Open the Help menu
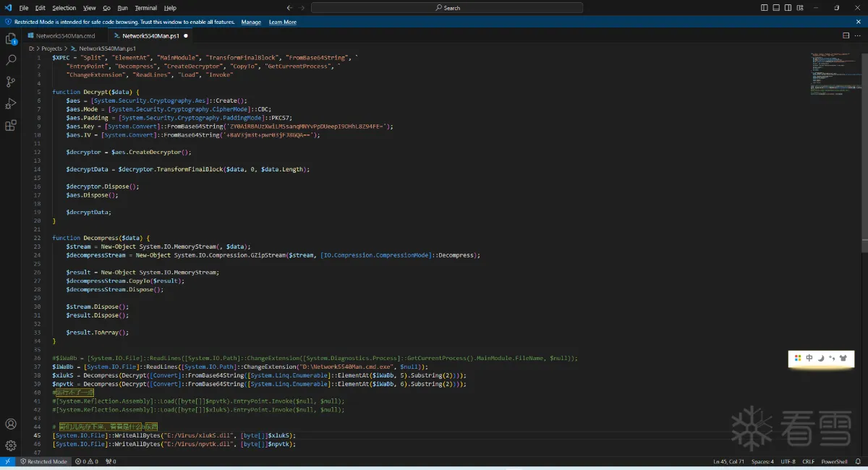Image resolution: width=868 pixels, height=470 pixels. [170, 8]
